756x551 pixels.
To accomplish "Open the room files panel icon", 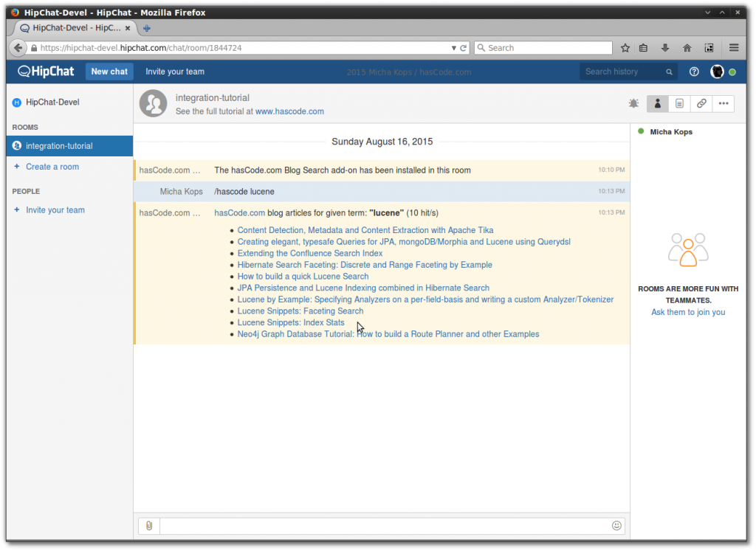I will [679, 103].
